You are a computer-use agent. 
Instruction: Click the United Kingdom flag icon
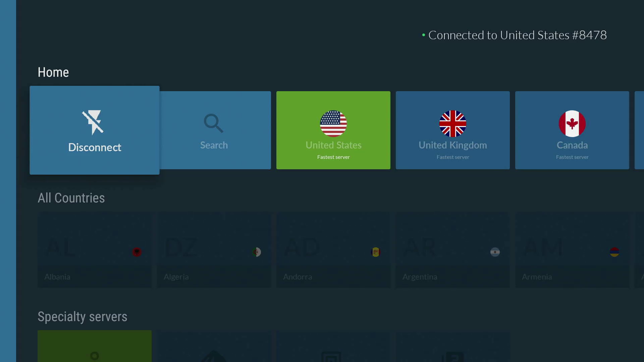pyautogui.click(x=452, y=123)
